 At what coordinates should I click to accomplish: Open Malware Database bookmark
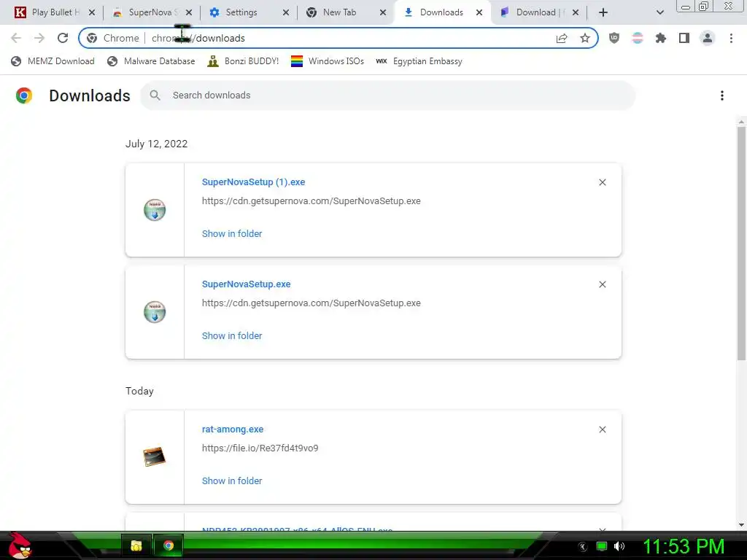pyautogui.click(x=151, y=61)
